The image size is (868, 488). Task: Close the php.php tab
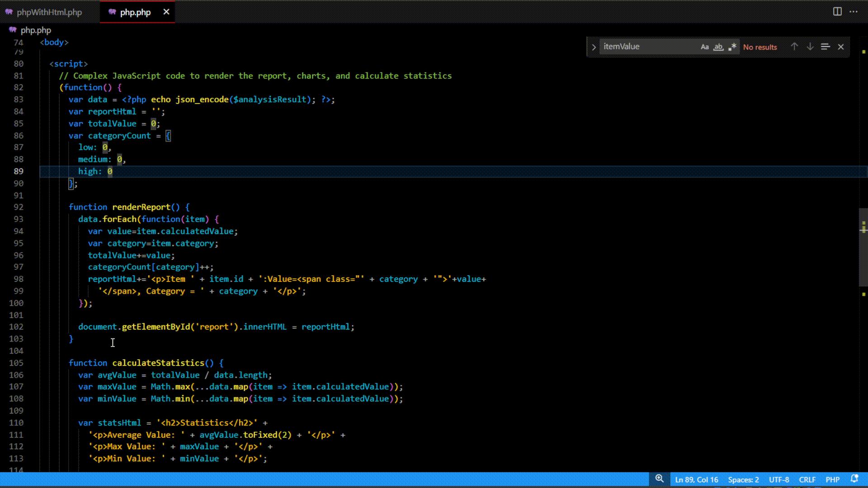coord(166,12)
